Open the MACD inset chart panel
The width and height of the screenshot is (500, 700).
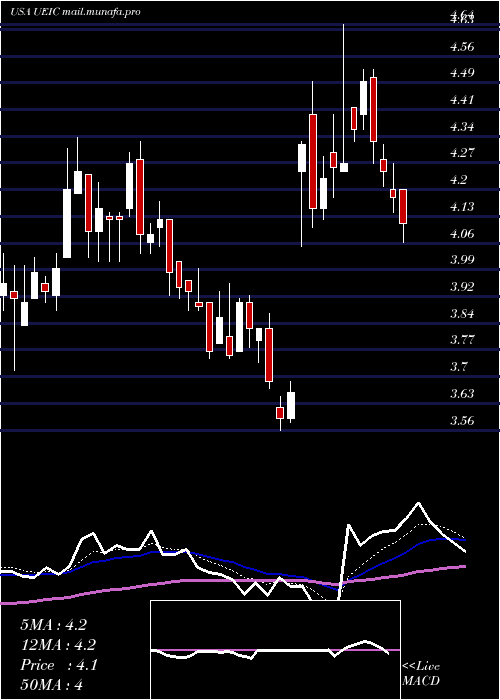click(275, 650)
